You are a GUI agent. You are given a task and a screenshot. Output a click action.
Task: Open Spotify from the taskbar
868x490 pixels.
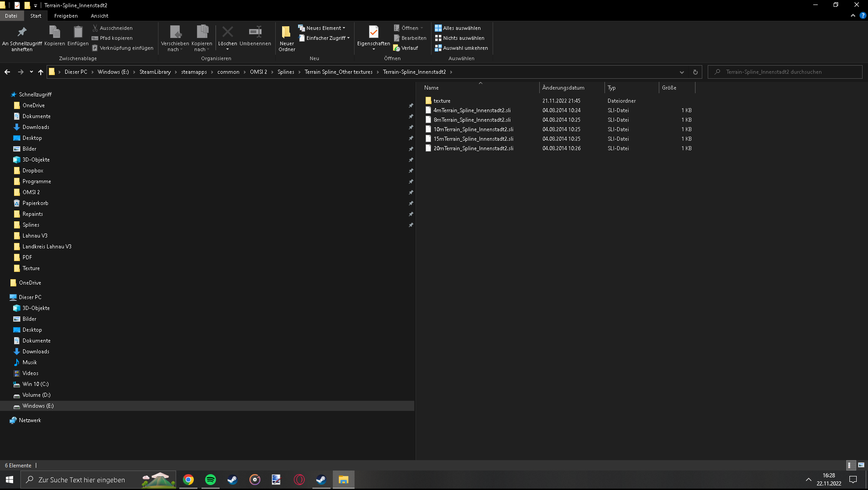[x=211, y=480]
